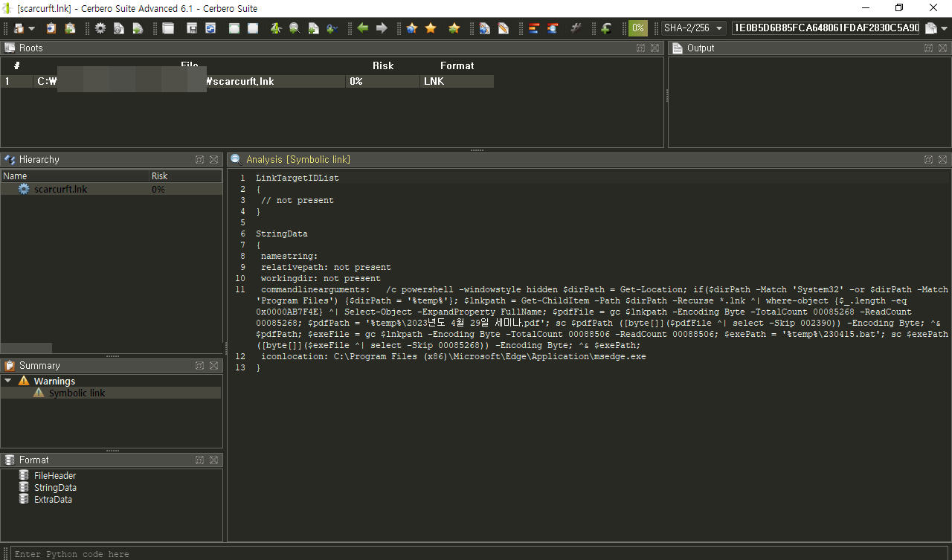Click the plain gold star icon
The width and height of the screenshot is (952, 560).
[x=431, y=28]
